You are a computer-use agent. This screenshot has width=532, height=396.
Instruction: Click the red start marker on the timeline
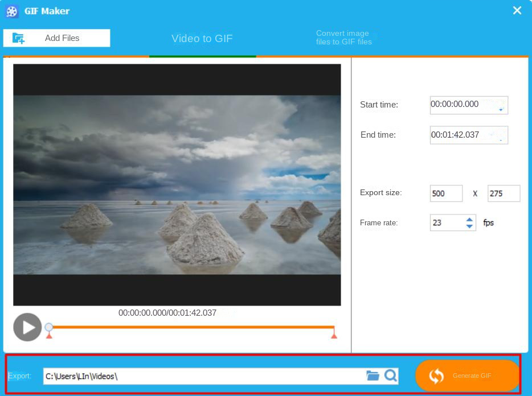(49, 335)
